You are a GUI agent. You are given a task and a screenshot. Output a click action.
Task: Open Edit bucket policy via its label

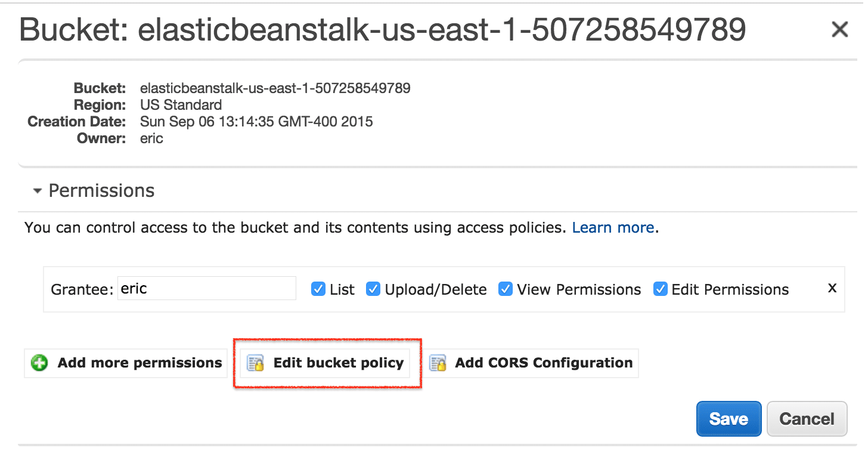pyautogui.click(x=338, y=363)
